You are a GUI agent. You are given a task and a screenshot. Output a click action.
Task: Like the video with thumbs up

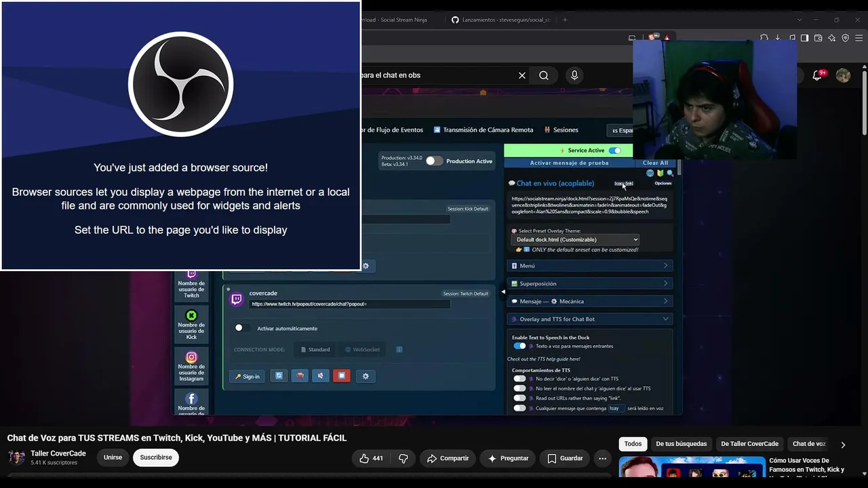[x=370, y=458]
